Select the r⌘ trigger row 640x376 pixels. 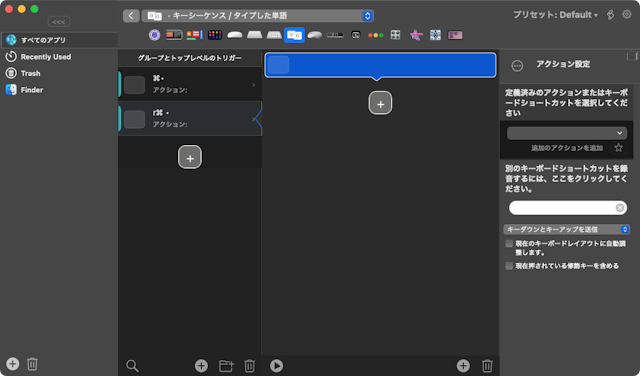tap(190, 118)
